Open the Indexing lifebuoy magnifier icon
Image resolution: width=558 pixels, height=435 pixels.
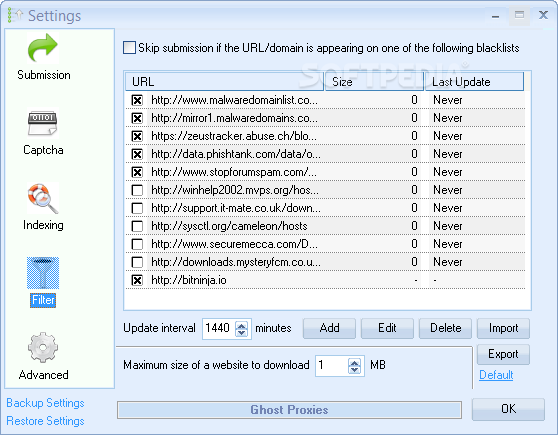43,198
